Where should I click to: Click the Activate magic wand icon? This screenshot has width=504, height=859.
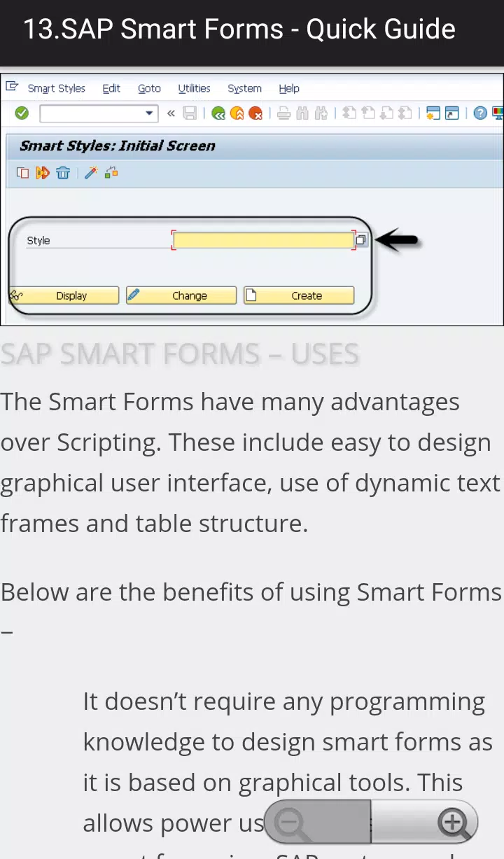tap(91, 173)
